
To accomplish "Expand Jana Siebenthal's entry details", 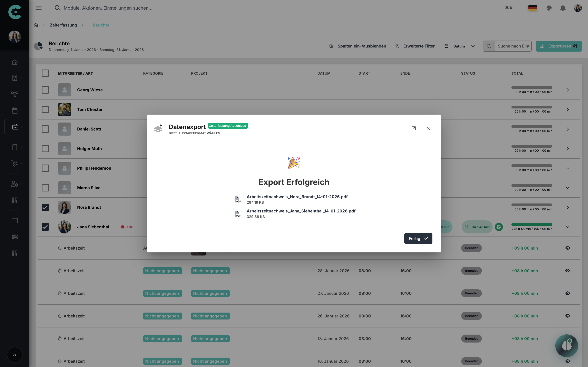I will [x=568, y=227].
